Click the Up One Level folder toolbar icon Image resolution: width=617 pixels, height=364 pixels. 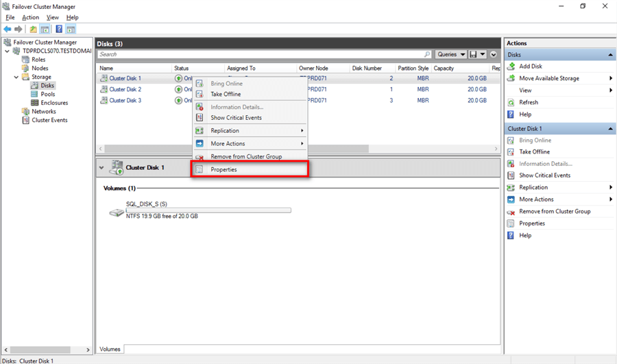click(x=33, y=29)
